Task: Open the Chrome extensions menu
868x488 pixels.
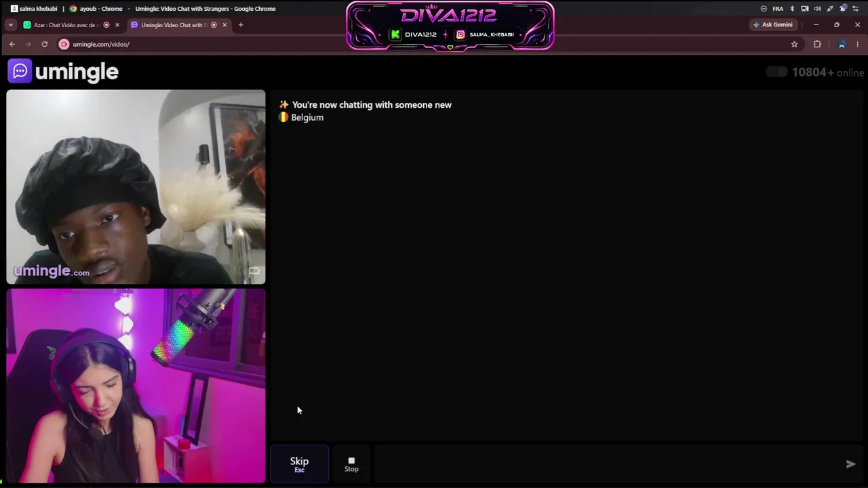Action: point(817,44)
